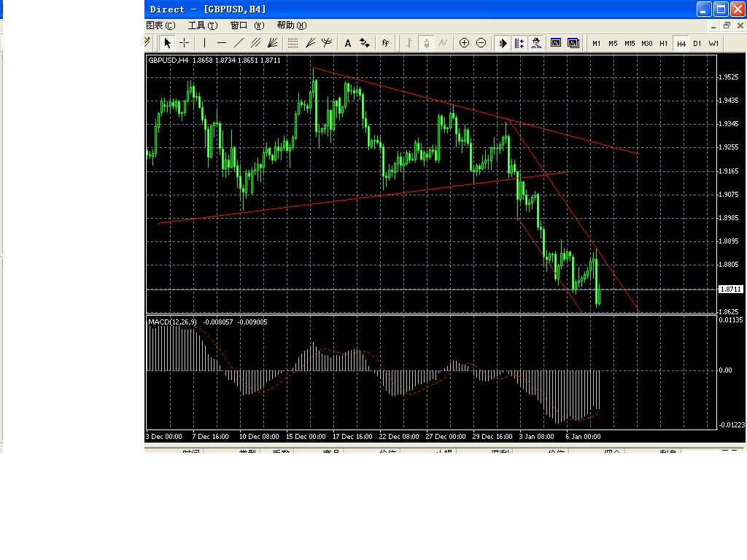Activate the crosshair tool

(x=185, y=43)
